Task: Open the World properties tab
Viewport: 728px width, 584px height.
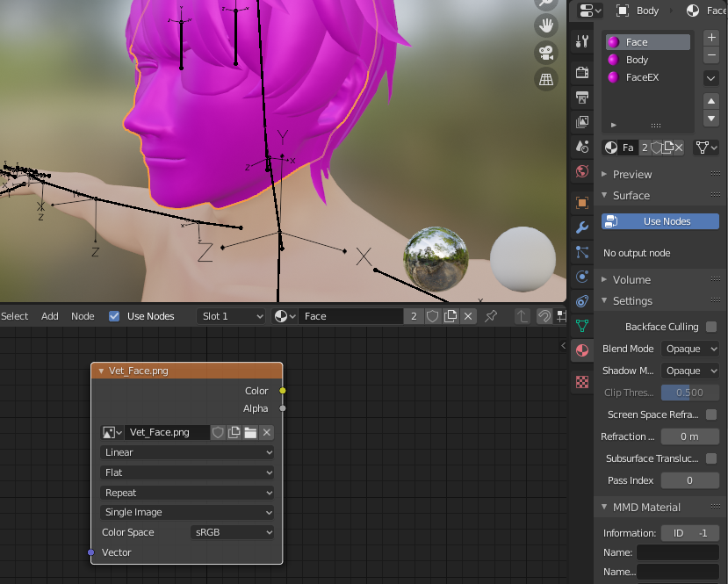Action: [x=581, y=171]
